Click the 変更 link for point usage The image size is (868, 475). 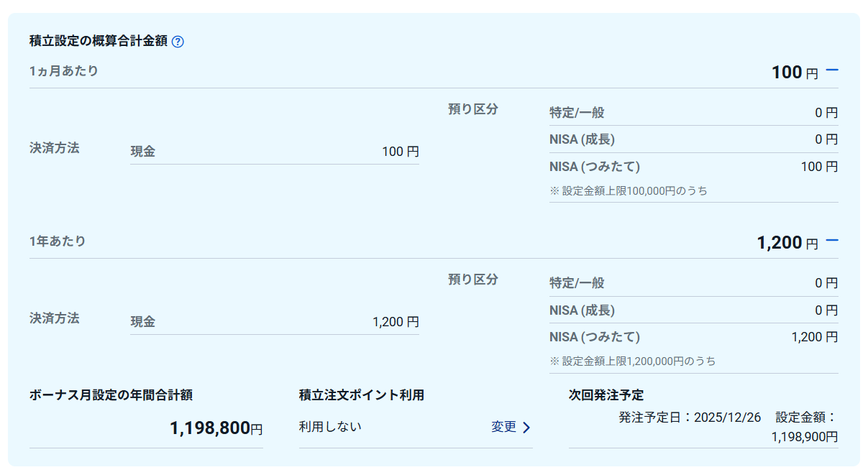point(503,427)
